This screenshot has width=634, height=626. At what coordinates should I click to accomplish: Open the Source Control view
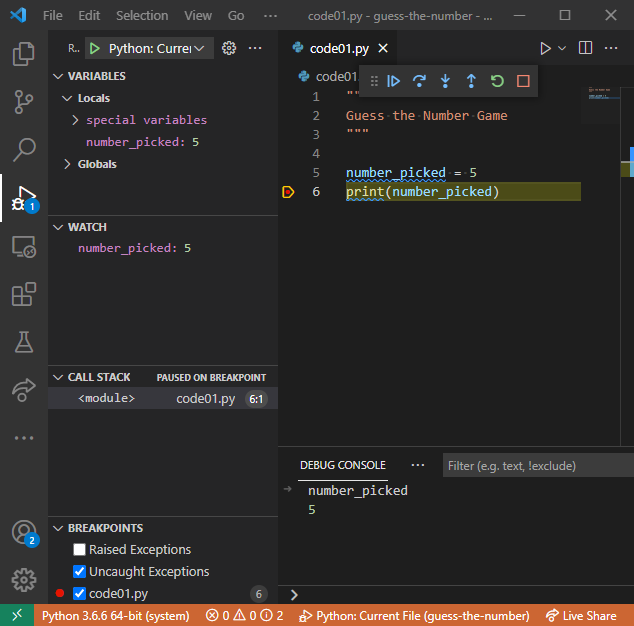coord(24,101)
